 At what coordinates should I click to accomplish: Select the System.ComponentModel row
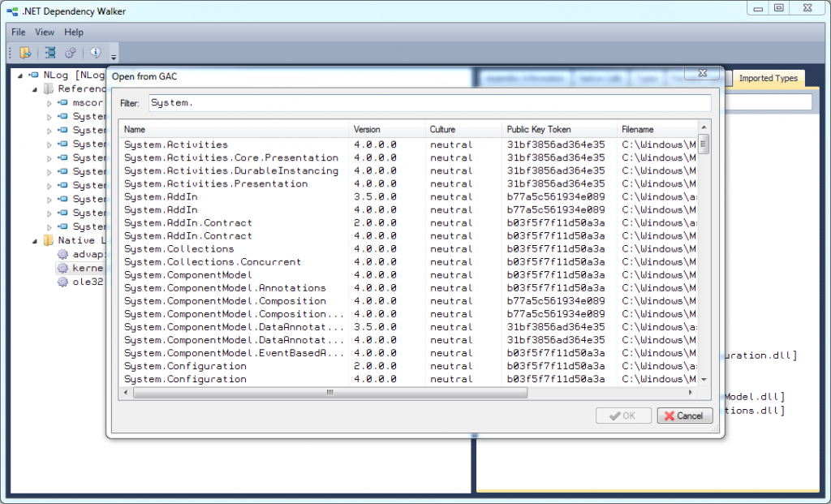pyautogui.click(x=409, y=275)
